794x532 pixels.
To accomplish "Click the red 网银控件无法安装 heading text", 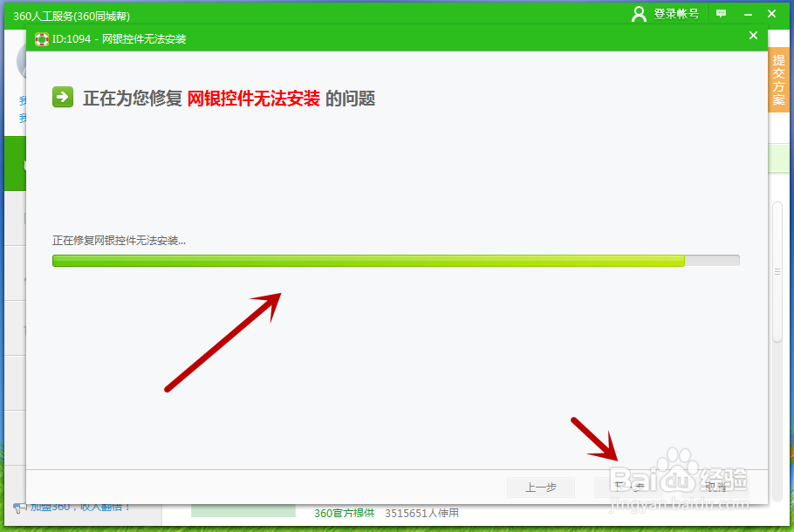I will pyautogui.click(x=253, y=99).
